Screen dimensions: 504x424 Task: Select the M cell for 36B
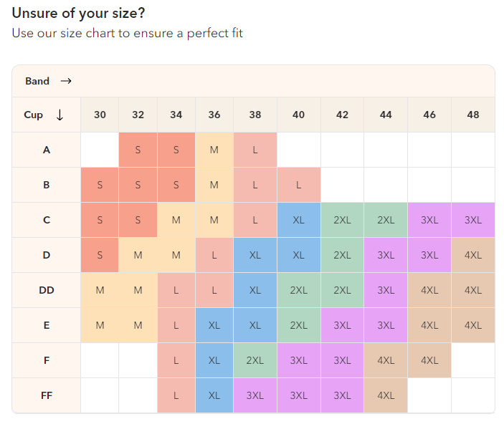point(214,185)
